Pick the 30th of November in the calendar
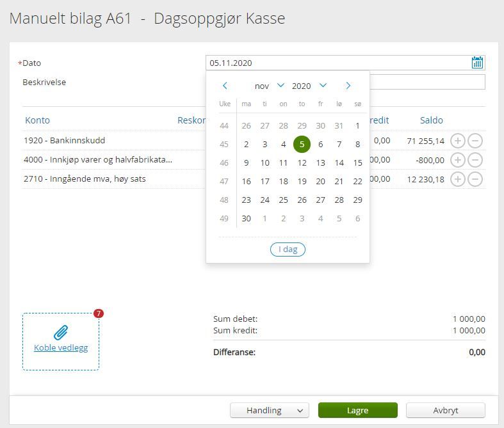 click(x=246, y=218)
